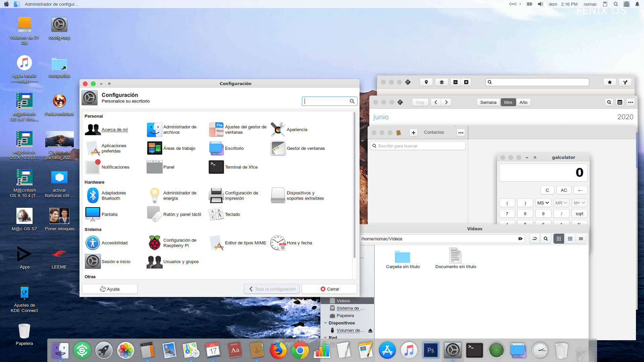Switch file manager to compact view

(581, 239)
